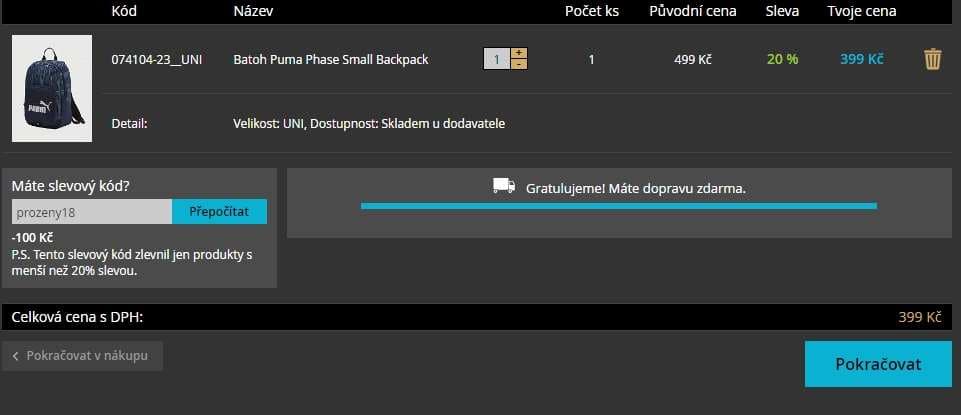The height and width of the screenshot is (415, 961).
Task: Click 'Máte slevový kód?' heading
Action: pos(70,186)
